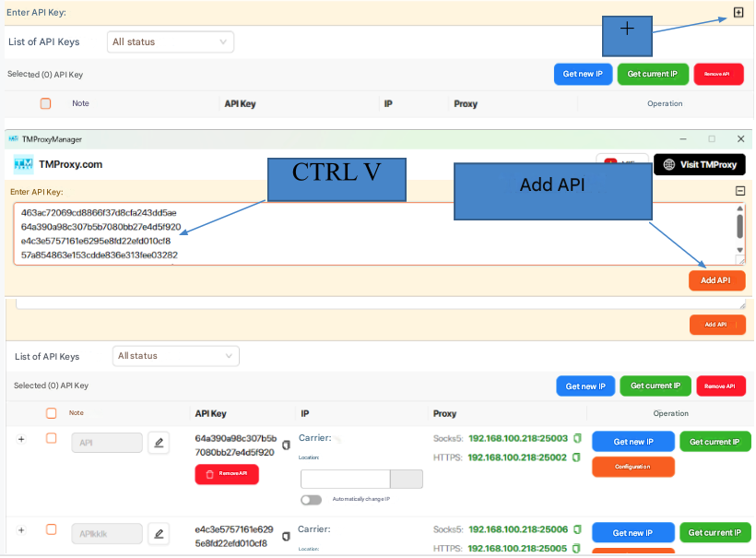This screenshot has width=756, height=558.
Task: Copy the 64a390a98c API key
Action: [x=286, y=445]
